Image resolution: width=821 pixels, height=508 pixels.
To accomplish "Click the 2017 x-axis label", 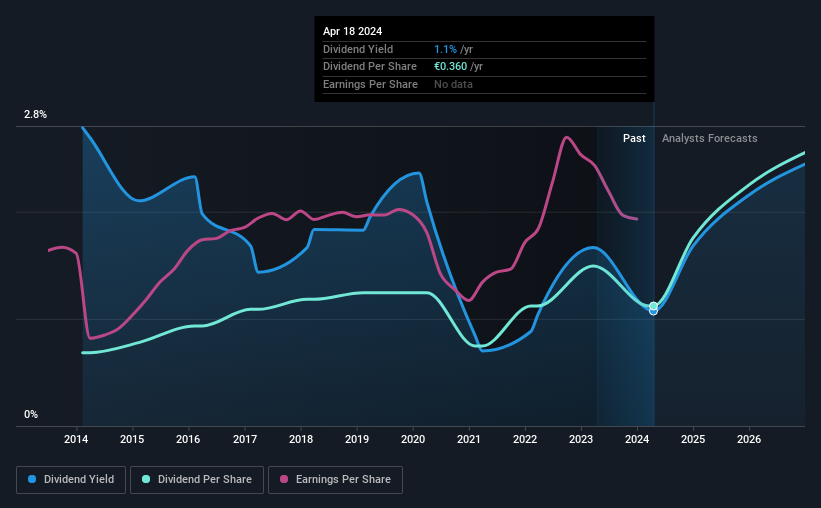I will 245,439.
